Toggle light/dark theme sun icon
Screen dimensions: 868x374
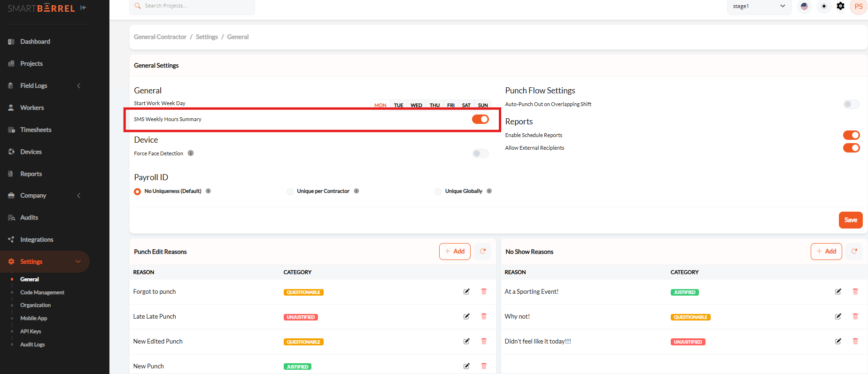(x=824, y=7)
